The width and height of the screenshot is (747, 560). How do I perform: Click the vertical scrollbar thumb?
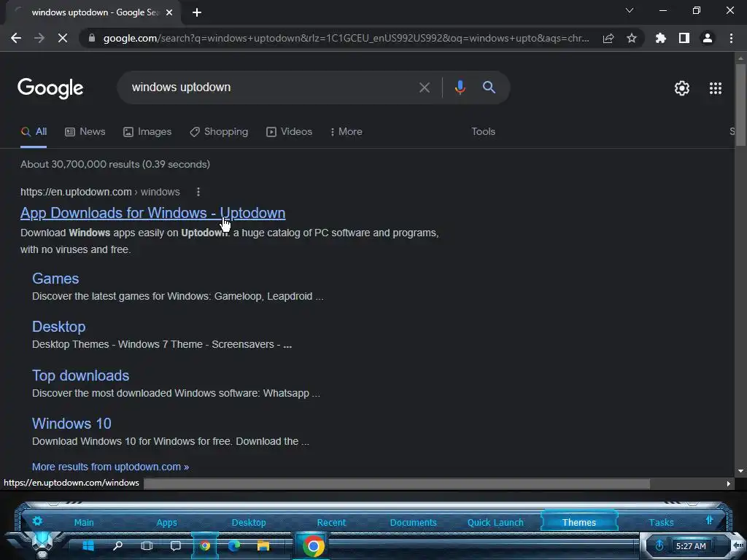(740, 105)
